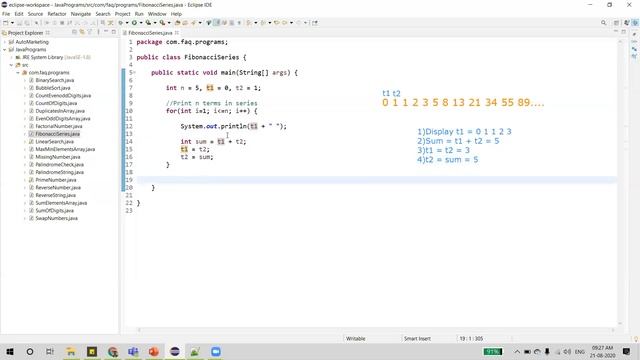
Task: Click the Collapse All icon in Project Explorer
Action: tap(74, 32)
